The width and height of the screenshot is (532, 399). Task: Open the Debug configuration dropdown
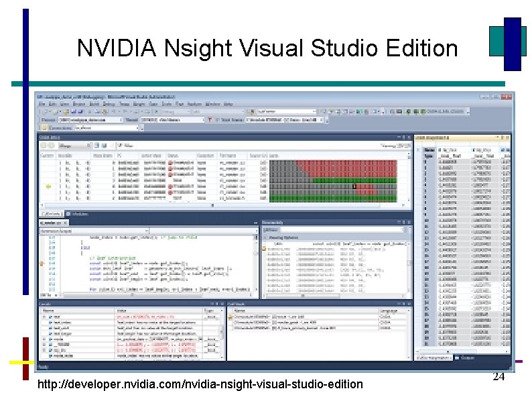176,111
